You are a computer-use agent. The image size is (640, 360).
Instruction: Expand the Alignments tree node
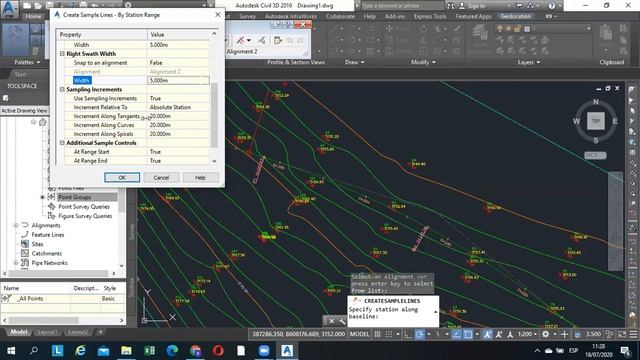coord(16,225)
